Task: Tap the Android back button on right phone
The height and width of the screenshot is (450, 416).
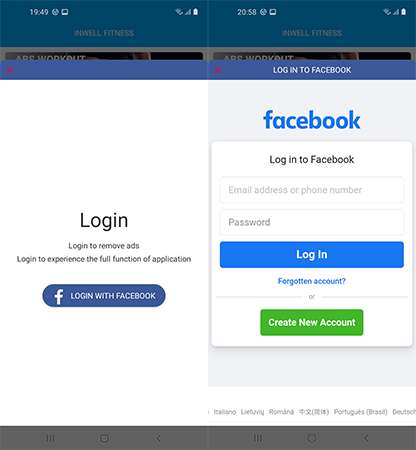Action: 366,438
